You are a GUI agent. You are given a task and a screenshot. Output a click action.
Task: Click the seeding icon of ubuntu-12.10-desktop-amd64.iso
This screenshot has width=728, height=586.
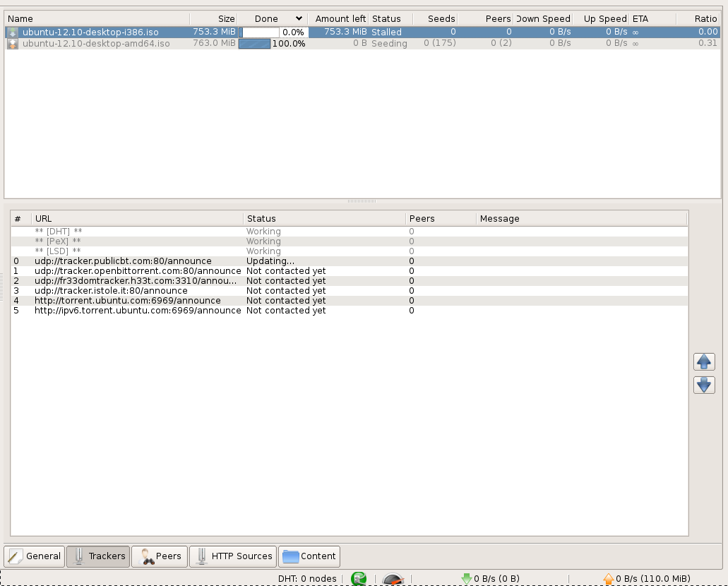coord(13,44)
